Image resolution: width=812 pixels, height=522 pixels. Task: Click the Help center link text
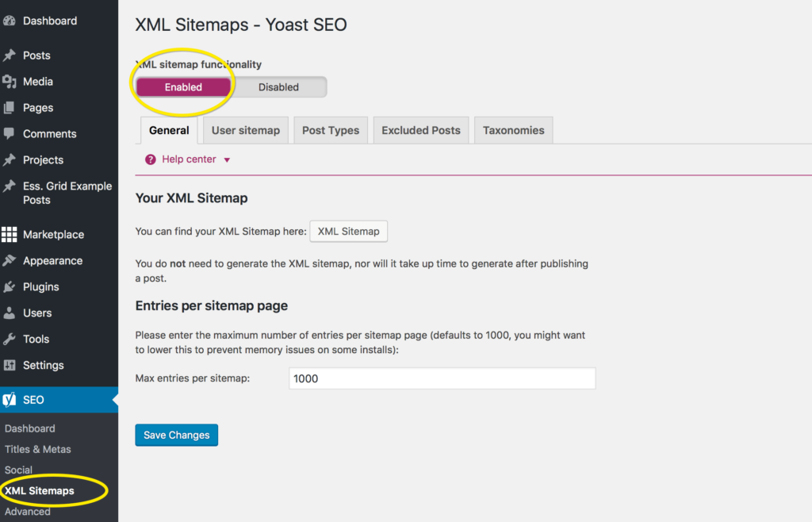coord(189,159)
